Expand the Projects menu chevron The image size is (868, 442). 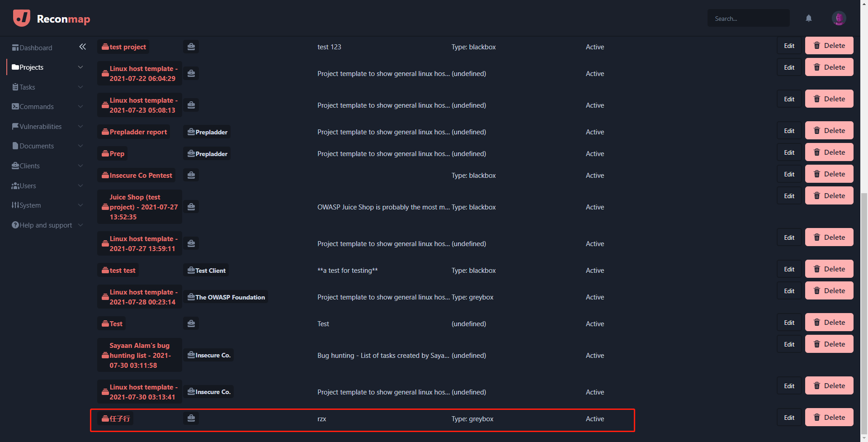click(x=80, y=67)
